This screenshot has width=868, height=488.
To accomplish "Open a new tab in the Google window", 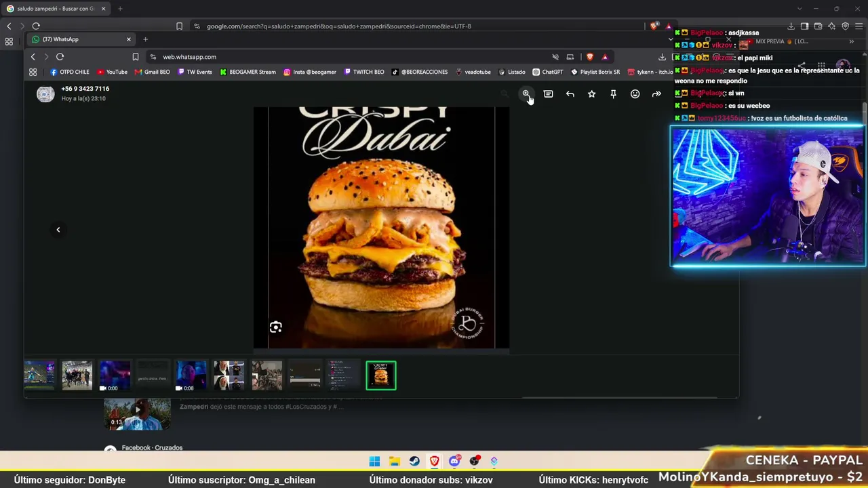I will (x=120, y=9).
